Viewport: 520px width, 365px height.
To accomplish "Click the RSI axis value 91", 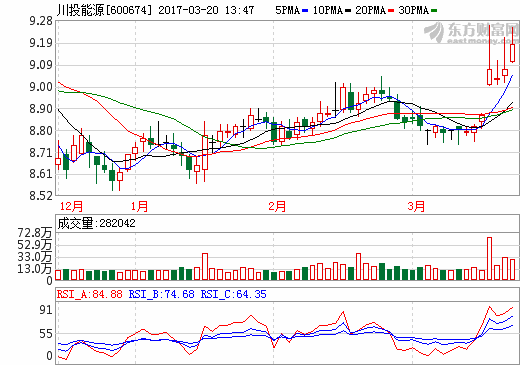I will (x=46, y=310).
